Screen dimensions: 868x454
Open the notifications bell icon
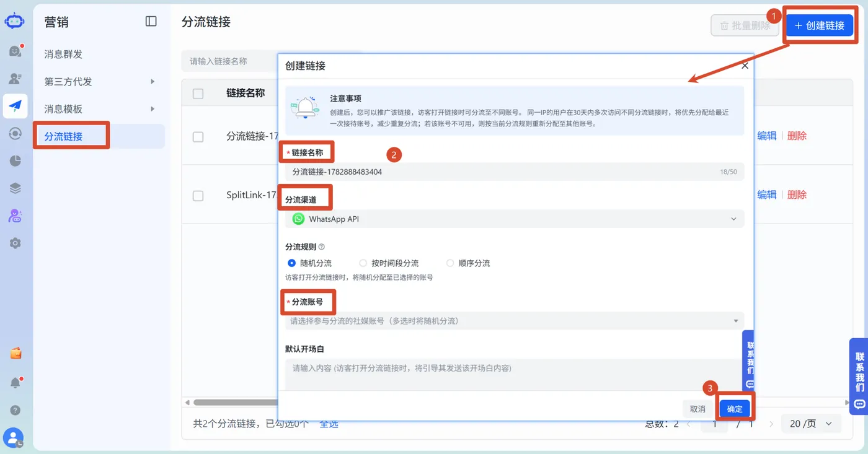(15, 382)
